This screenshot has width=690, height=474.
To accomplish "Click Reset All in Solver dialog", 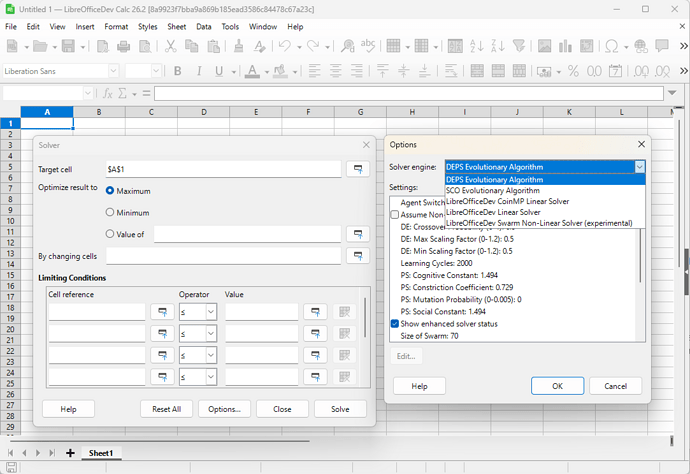I will point(166,409).
